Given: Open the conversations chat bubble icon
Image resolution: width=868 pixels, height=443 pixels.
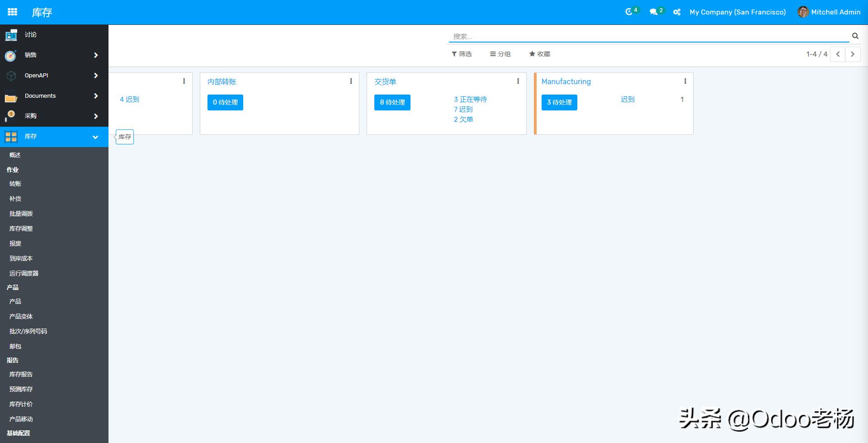Looking at the screenshot, I should 653,12.
